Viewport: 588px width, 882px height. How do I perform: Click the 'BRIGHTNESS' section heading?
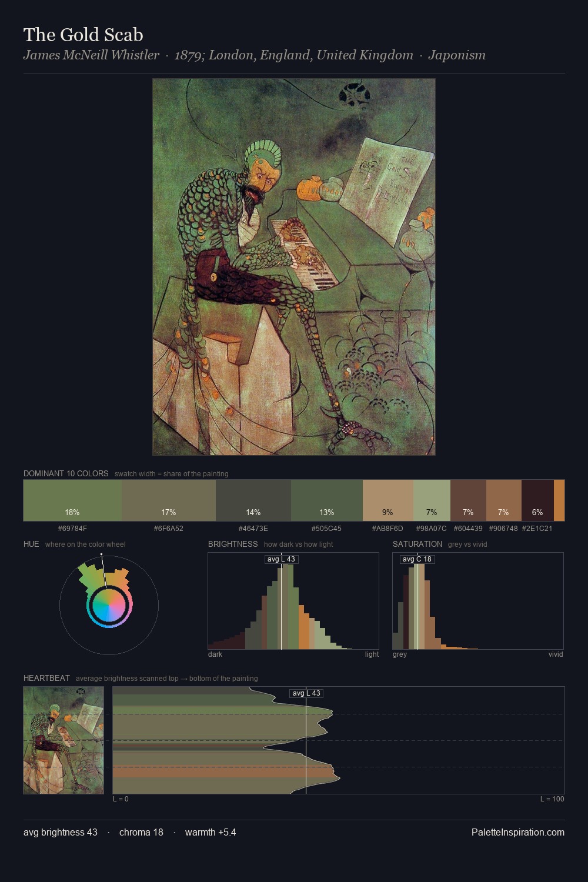[233, 544]
